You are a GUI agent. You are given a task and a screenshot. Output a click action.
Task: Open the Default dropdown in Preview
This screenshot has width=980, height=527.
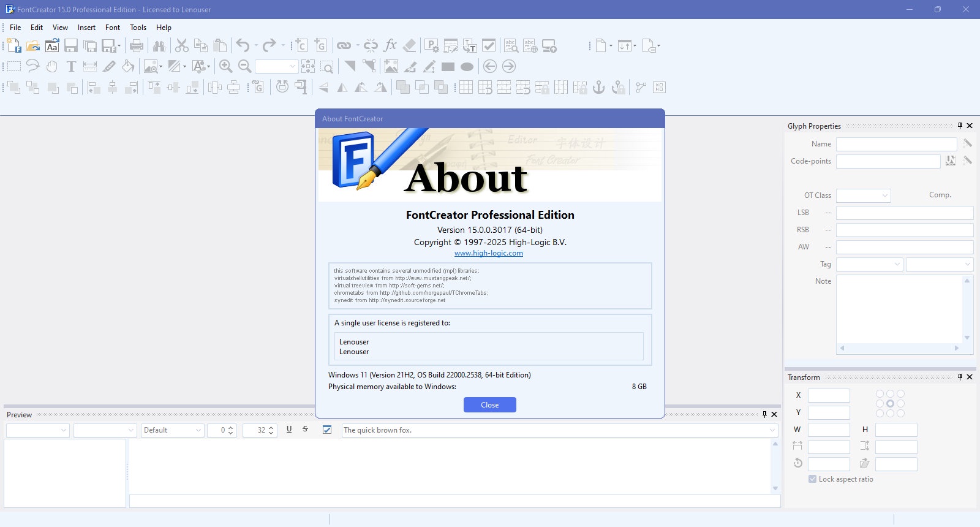[173, 430]
